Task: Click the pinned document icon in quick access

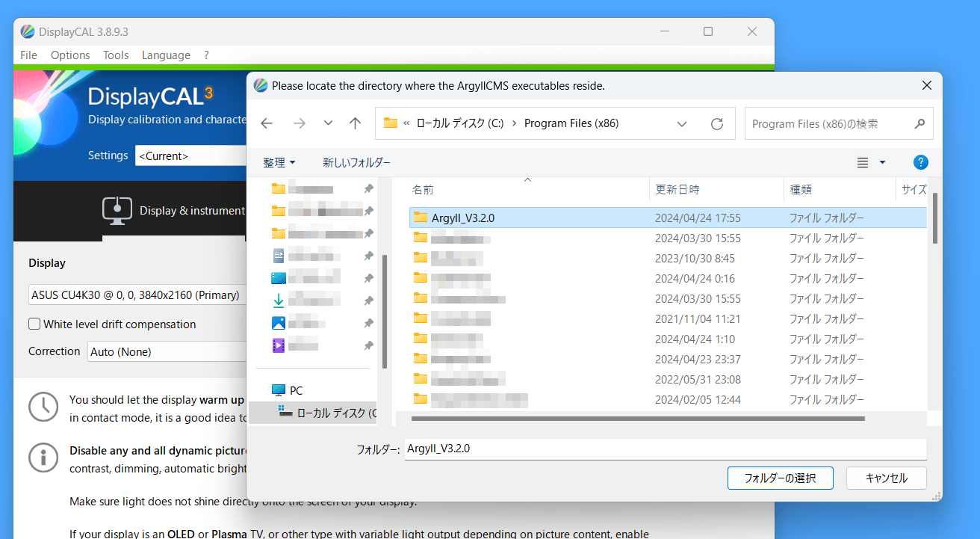Action: [x=279, y=256]
